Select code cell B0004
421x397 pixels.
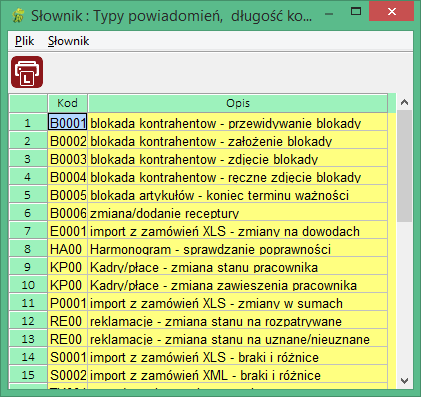coord(68,177)
